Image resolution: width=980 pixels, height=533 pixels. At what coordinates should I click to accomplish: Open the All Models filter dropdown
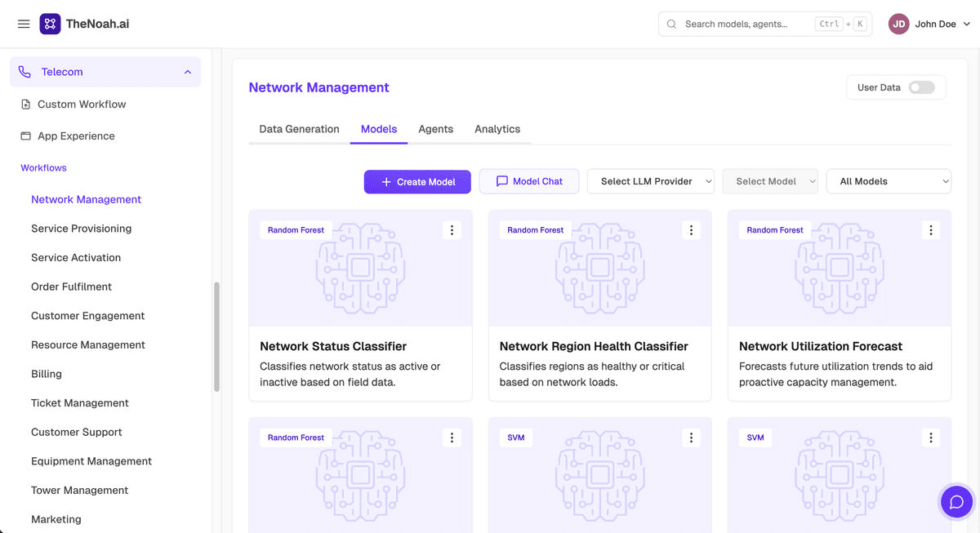[889, 181]
